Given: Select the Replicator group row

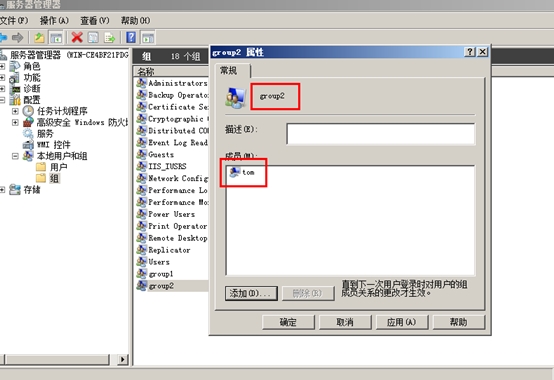Looking at the screenshot, I should pyautogui.click(x=164, y=250).
